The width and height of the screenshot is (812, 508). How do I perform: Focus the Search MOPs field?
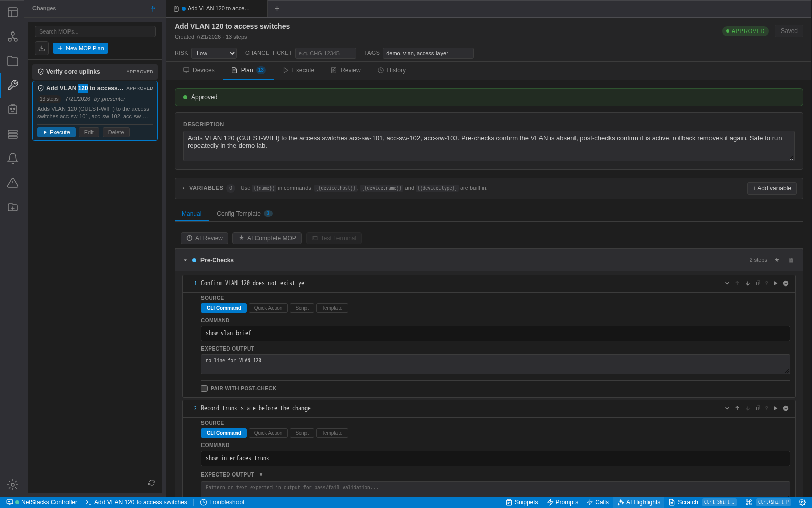(95, 31)
